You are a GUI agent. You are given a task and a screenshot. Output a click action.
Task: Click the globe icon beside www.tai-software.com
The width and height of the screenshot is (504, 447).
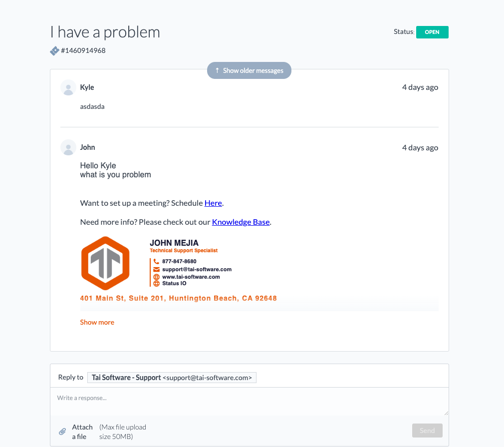pos(156,277)
